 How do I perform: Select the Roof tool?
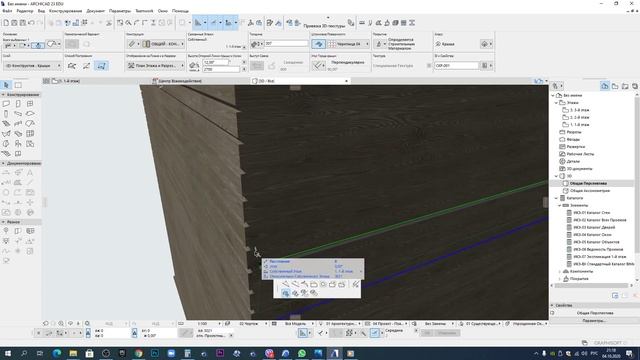coord(30,123)
